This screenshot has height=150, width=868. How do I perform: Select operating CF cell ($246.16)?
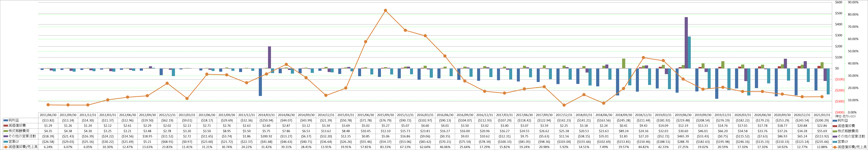(x=742, y=142)
